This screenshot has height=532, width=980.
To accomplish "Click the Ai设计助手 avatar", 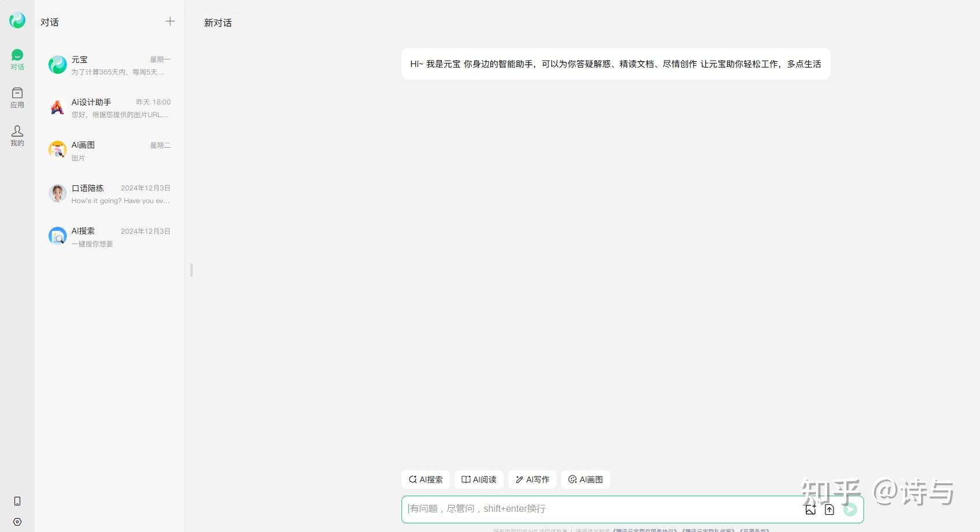I will (58, 107).
